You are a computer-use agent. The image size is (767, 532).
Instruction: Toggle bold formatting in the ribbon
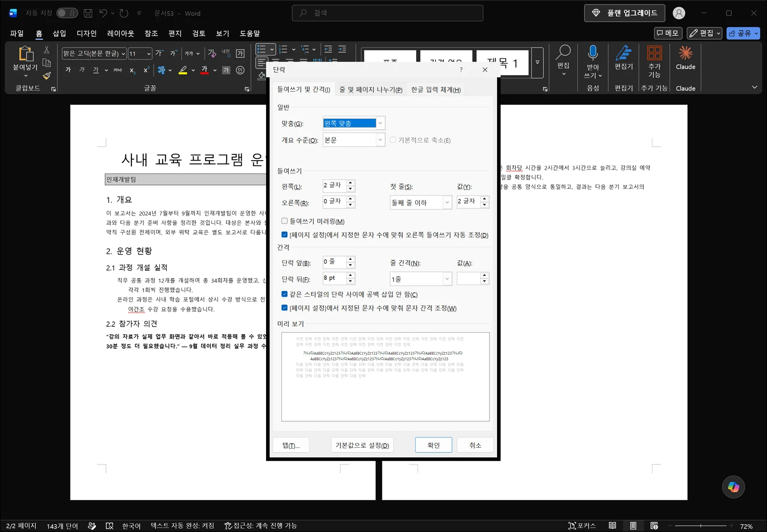(68, 70)
